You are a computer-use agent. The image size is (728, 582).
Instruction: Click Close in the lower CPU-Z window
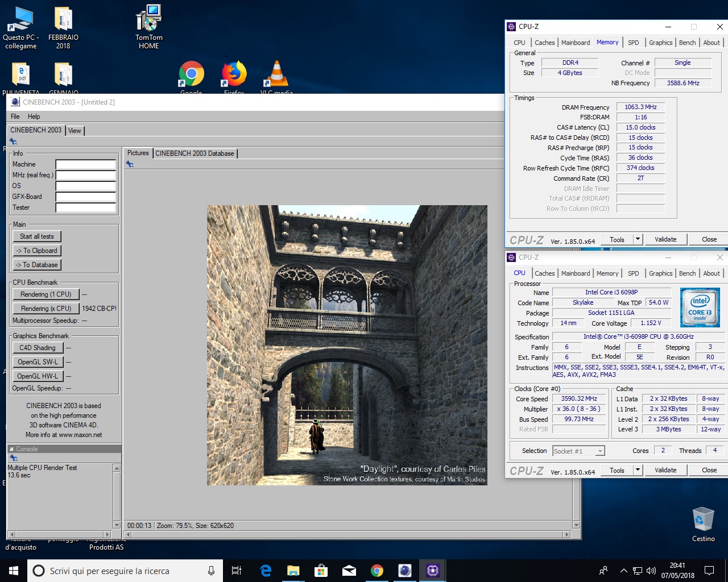pyautogui.click(x=709, y=470)
